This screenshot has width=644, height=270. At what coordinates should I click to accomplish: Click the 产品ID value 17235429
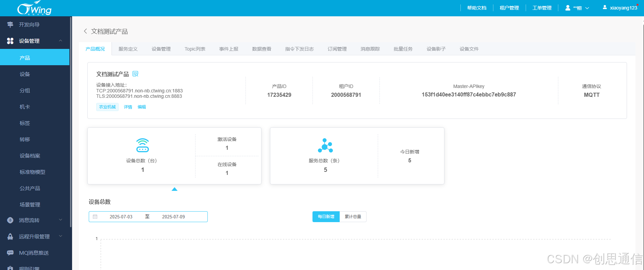pyautogui.click(x=279, y=95)
